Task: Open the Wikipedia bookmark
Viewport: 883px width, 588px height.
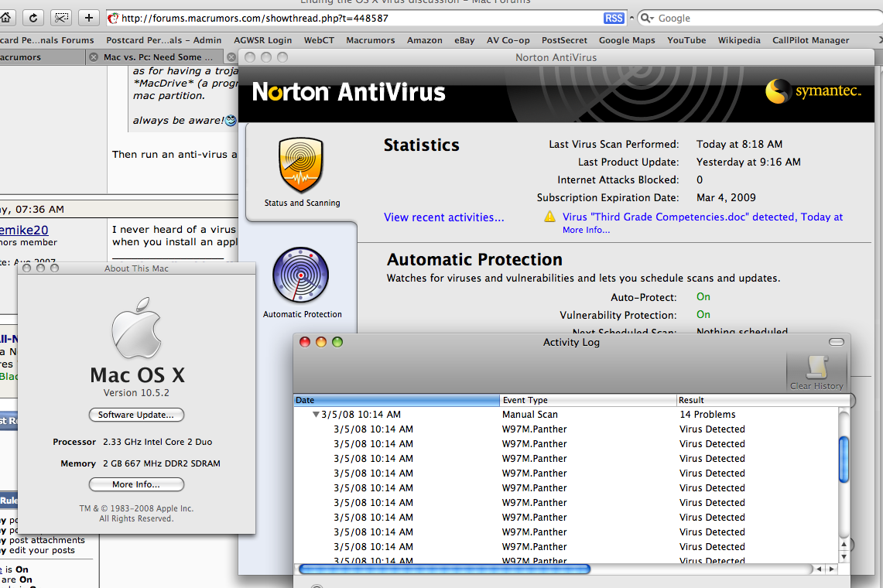Action: 739,40
